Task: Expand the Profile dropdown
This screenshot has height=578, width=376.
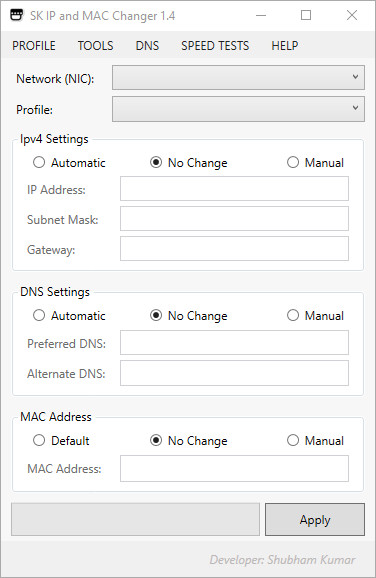Action: (x=238, y=109)
